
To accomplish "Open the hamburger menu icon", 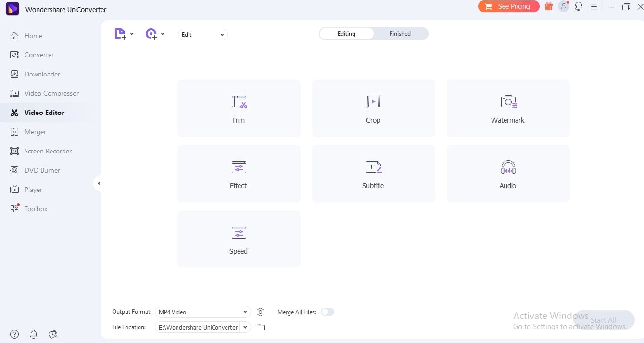I will tap(594, 7).
